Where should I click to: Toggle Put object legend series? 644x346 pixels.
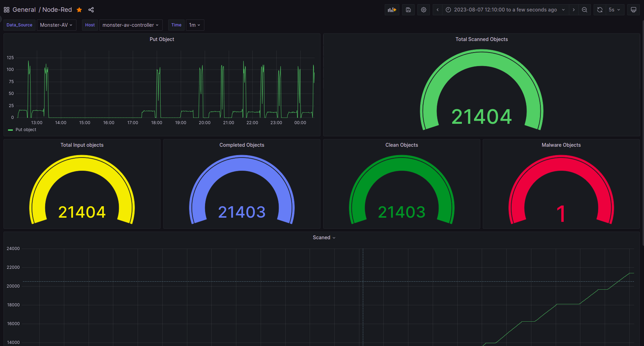[x=26, y=130]
